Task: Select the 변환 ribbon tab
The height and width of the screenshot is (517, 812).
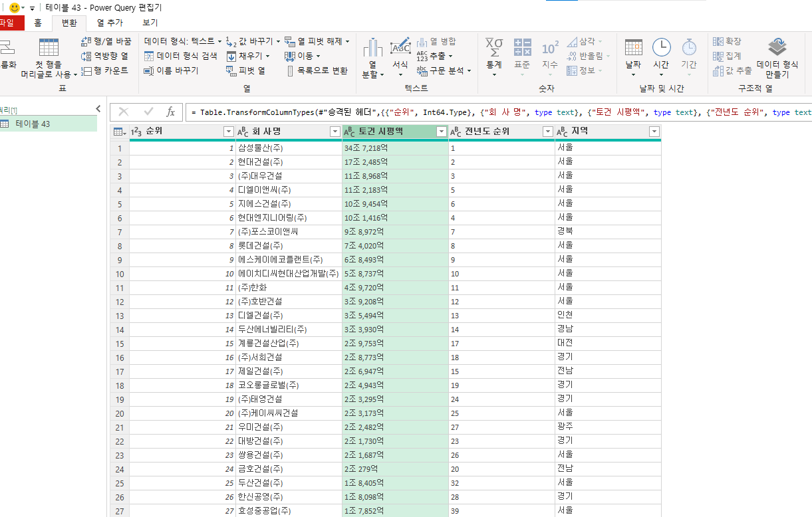Action: pyautogui.click(x=69, y=23)
